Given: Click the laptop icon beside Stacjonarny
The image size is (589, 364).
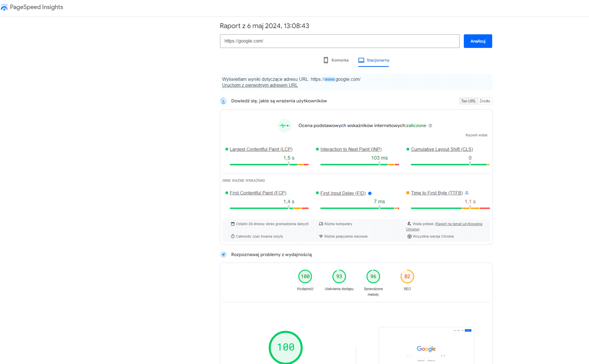Looking at the screenshot, I should [361, 60].
